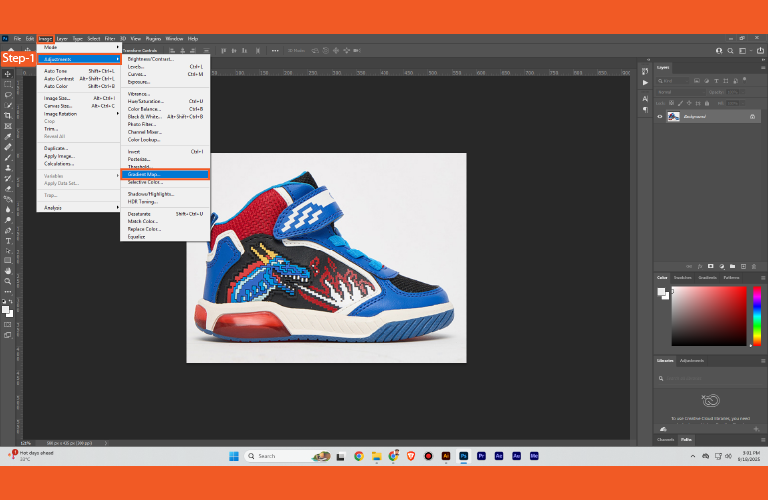Click the Windows Start button
Screen dimensions: 768x500
click(x=234, y=456)
